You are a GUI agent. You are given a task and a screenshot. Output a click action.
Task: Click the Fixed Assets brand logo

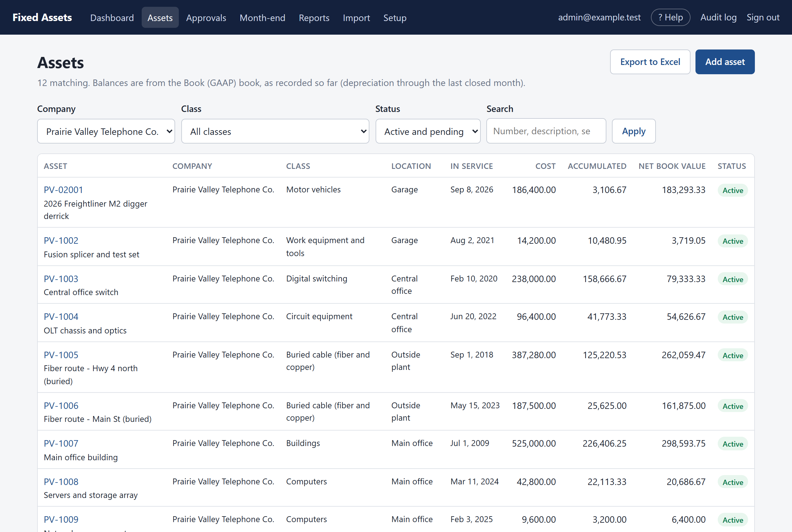pyautogui.click(x=42, y=17)
